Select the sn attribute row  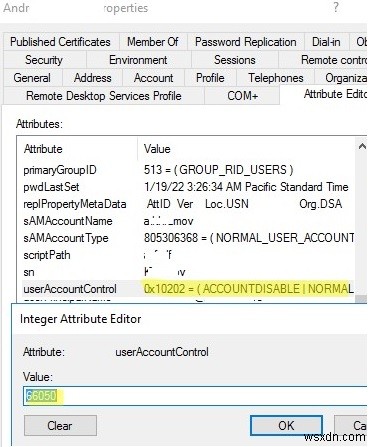[x=188, y=272]
